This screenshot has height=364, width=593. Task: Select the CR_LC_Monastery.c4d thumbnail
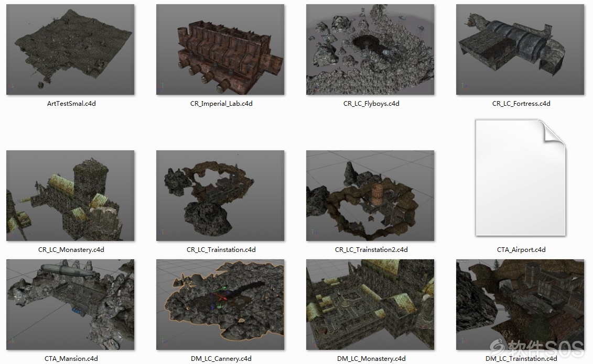(x=70, y=195)
